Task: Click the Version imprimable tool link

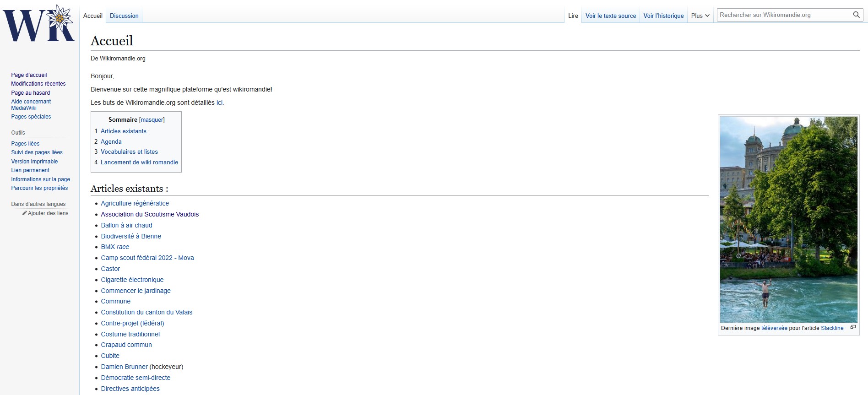Action: [34, 162]
